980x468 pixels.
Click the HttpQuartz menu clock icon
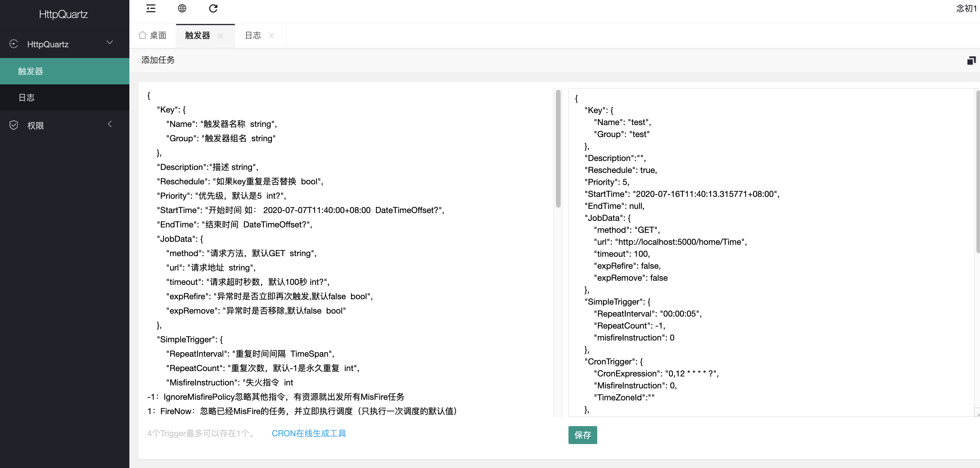[14, 44]
